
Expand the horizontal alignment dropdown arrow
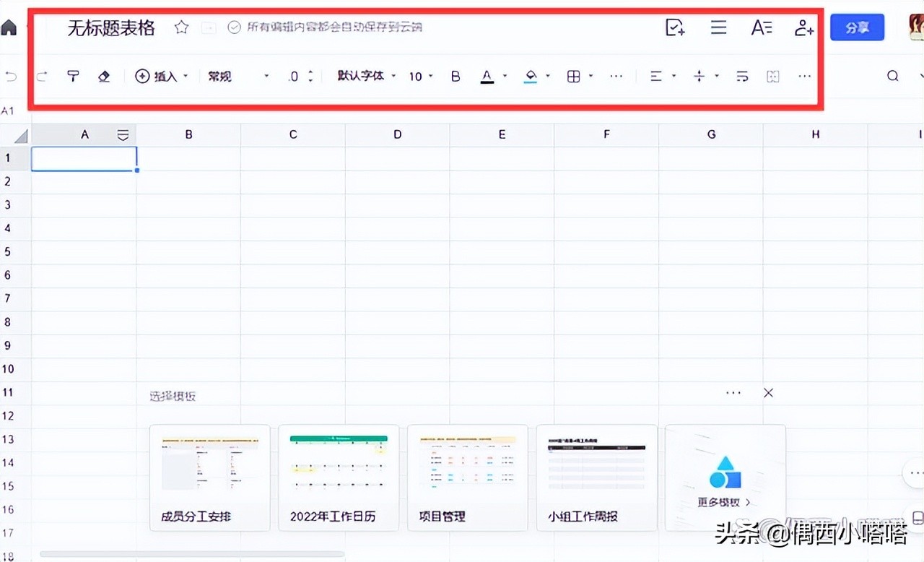pyautogui.click(x=674, y=76)
